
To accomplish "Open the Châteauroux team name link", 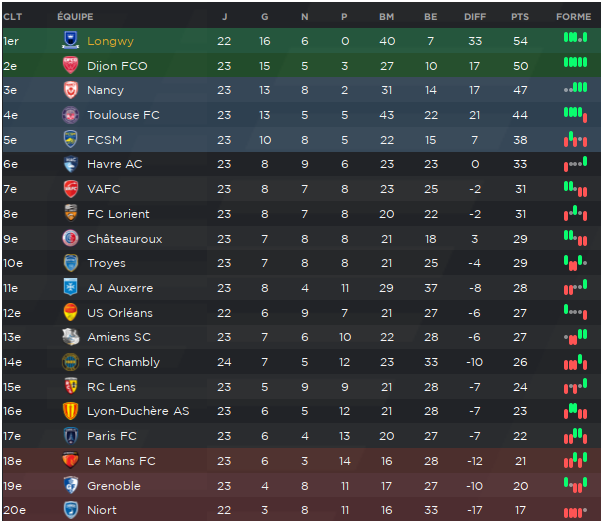I will pos(124,238).
